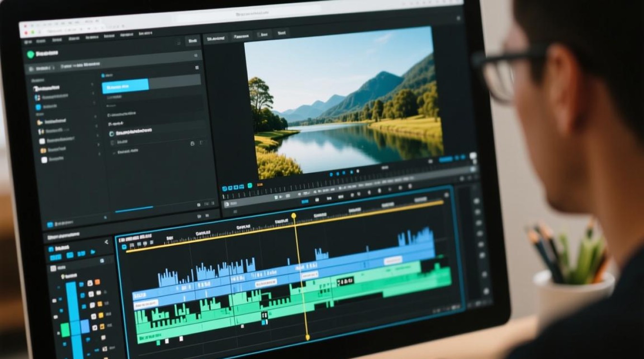This screenshot has height=359, width=644.
Task: Click the orange timecode below the video preview
Action: (260, 184)
